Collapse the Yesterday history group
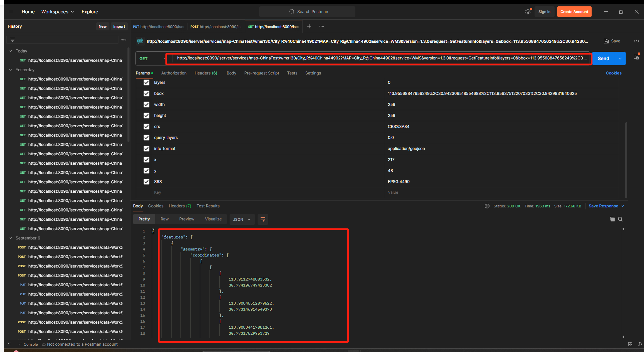 (x=10, y=70)
